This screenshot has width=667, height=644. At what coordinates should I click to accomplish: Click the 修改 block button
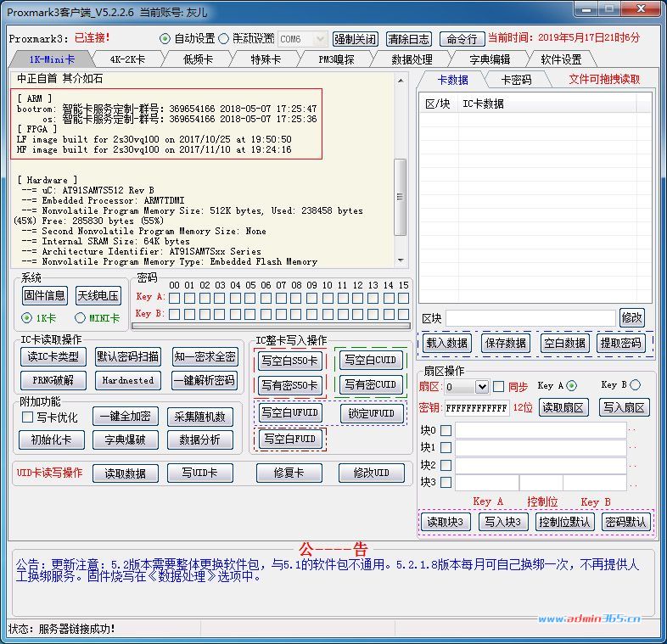pos(631,317)
